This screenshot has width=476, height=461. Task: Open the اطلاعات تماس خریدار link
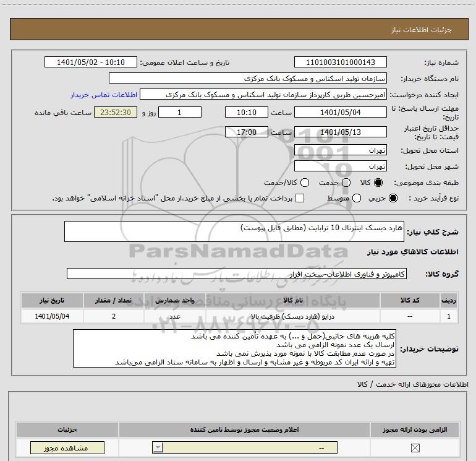(x=104, y=95)
